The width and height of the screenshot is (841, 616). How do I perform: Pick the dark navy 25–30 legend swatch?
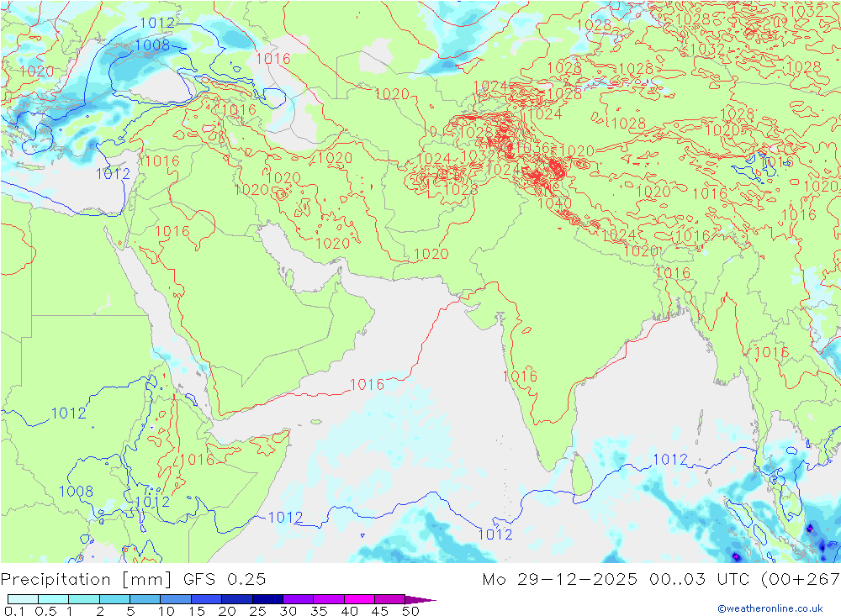[x=267, y=599]
